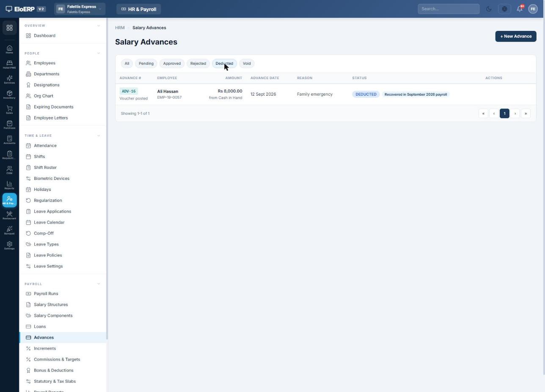This screenshot has width=545, height=392.
Task: Open the Reports chart icon
Action: coord(9,185)
